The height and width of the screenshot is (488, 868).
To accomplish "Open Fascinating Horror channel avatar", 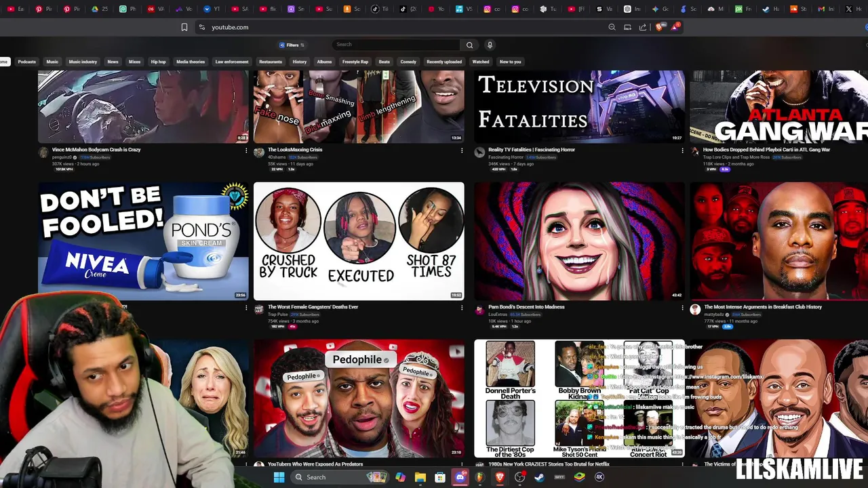I will point(480,152).
